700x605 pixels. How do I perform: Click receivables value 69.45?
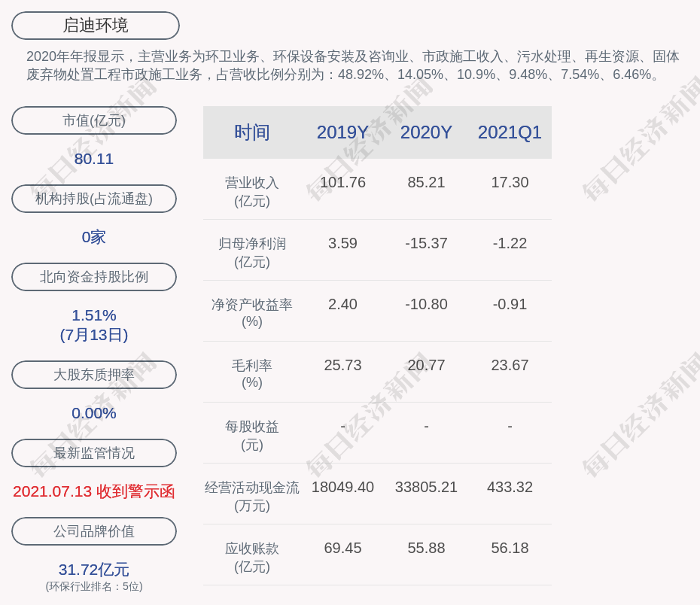[x=342, y=549]
